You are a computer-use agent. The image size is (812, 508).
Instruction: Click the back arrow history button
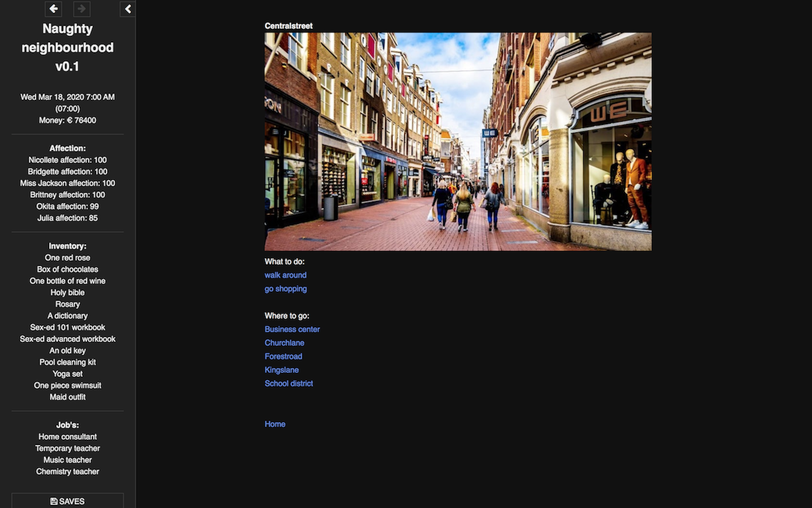pos(53,9)
